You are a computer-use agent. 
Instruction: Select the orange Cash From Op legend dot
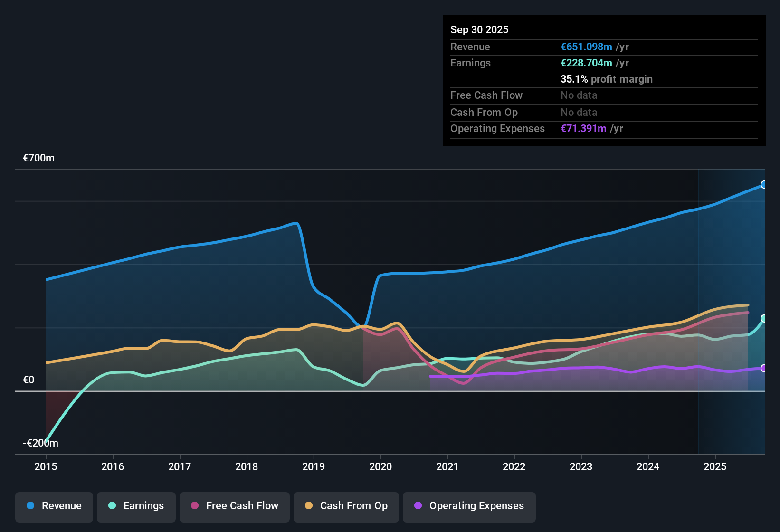click(308, 506)
